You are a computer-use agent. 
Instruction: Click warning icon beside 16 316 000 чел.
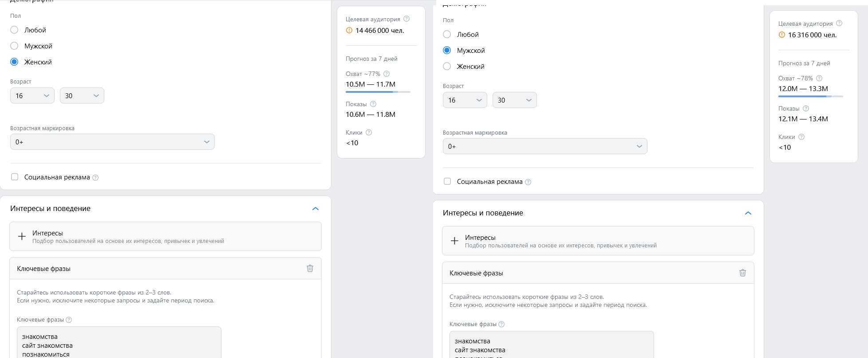782,35
